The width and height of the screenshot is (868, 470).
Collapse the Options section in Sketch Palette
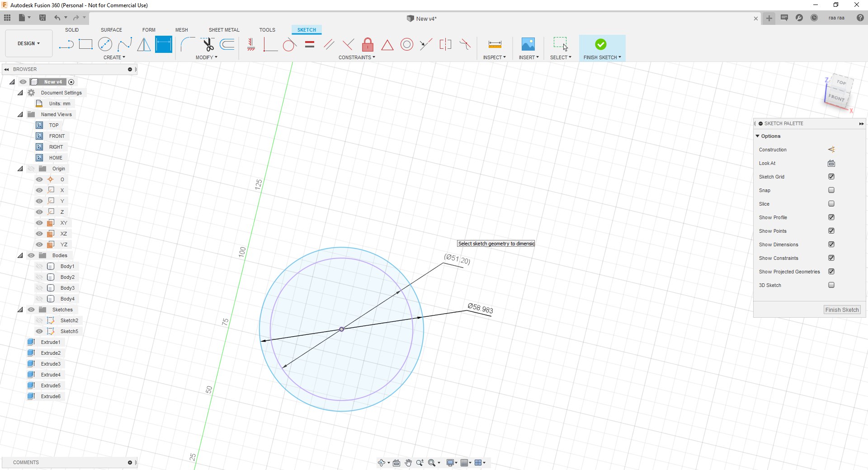[758, 136]
